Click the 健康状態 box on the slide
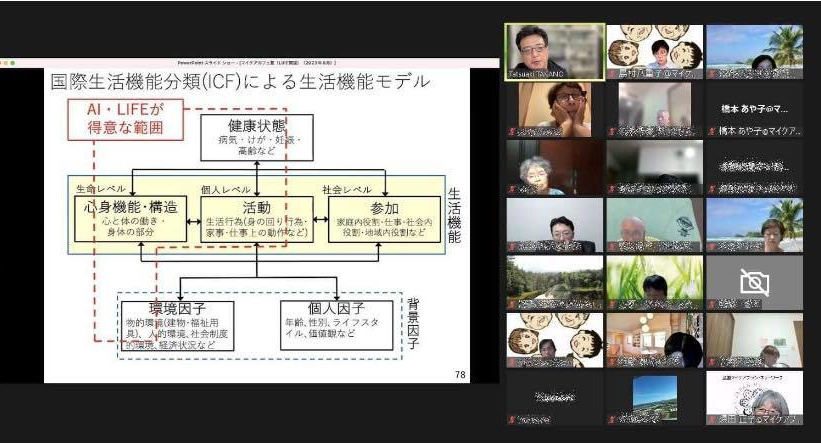The image size is (821, 444). tap(256, 138)
